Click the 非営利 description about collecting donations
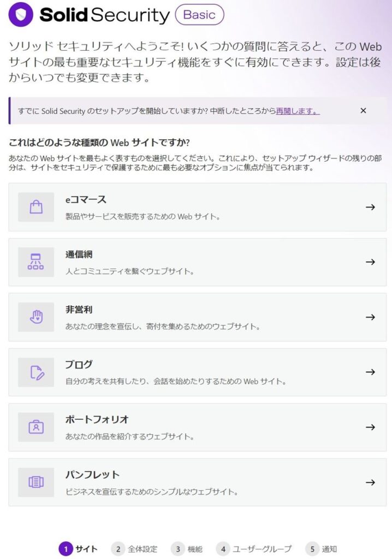This screenshot has width=392, height=559. (163, 326)
